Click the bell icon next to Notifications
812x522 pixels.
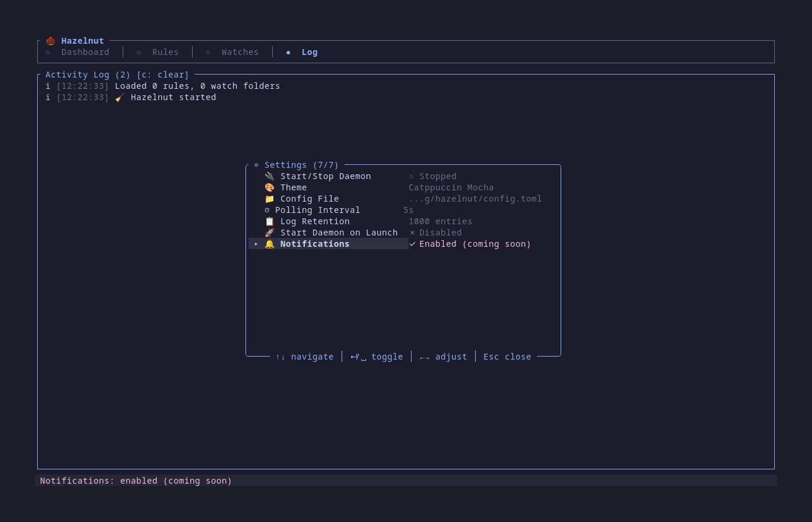click(269, 244)
